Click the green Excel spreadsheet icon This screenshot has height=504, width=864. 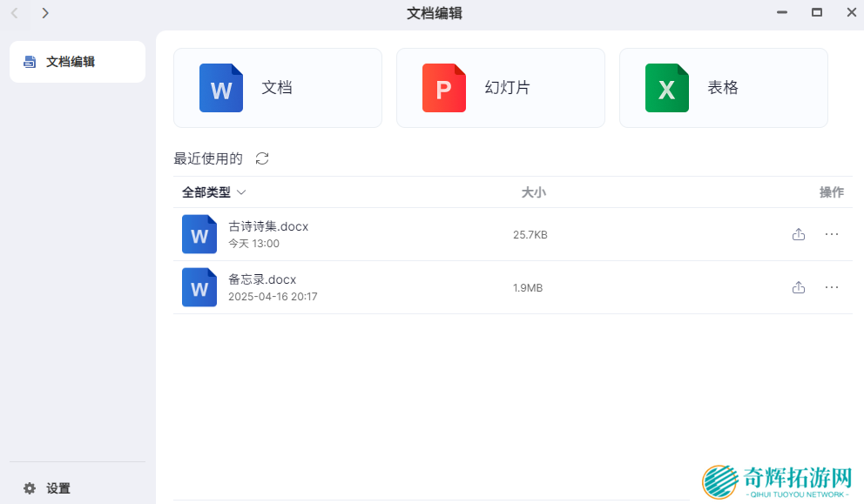(x=667, y=88)
